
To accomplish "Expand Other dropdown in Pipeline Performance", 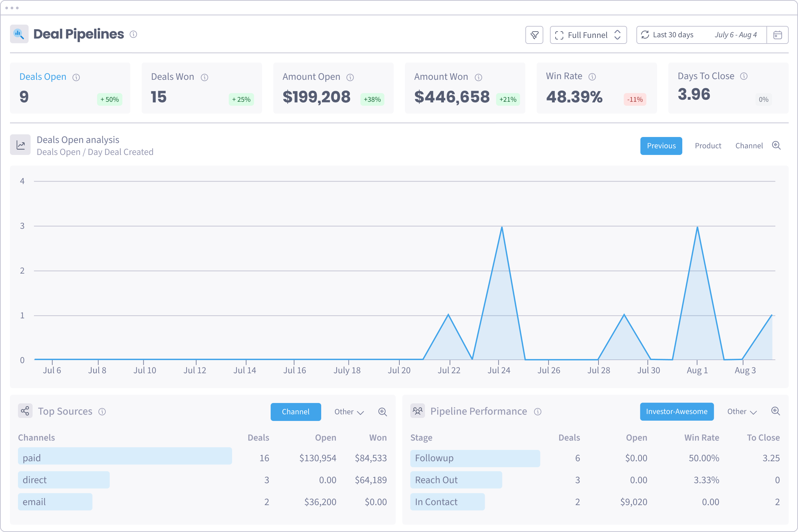I will (x=742, y=412).
